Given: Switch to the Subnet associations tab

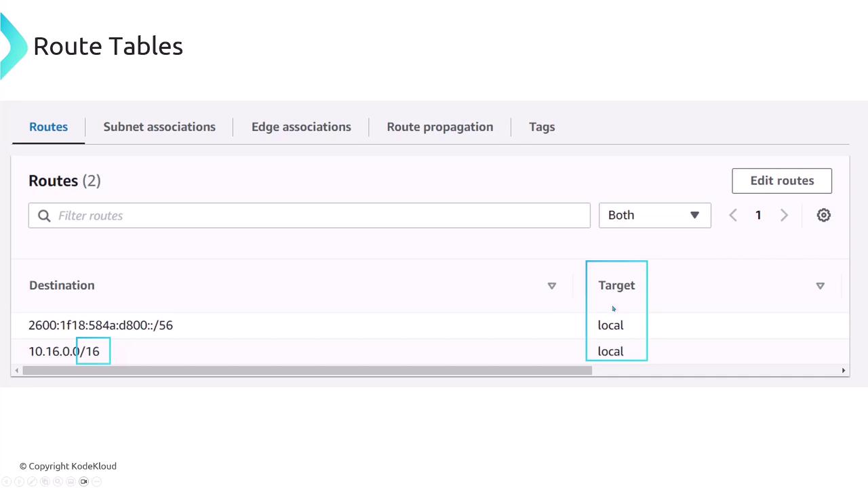Looking at the screenshot, I should pyautogui.click(x=159, y=127).
